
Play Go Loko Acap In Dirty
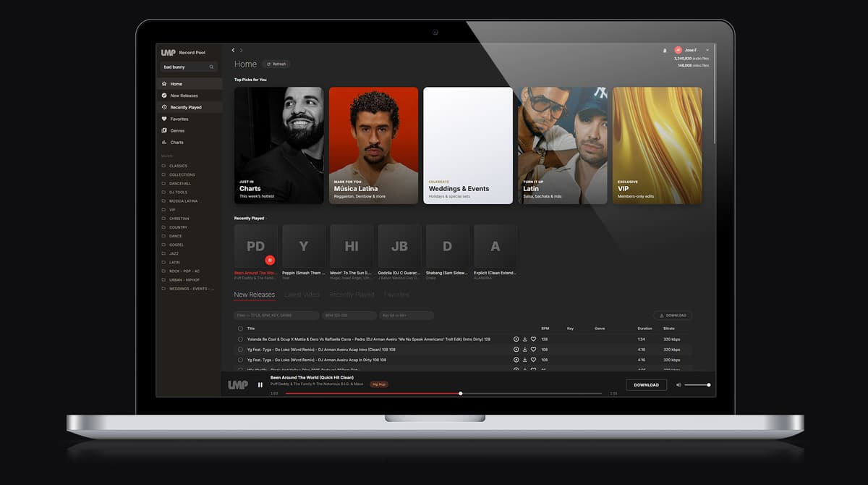pyautogui.click(x=516, y=359)
